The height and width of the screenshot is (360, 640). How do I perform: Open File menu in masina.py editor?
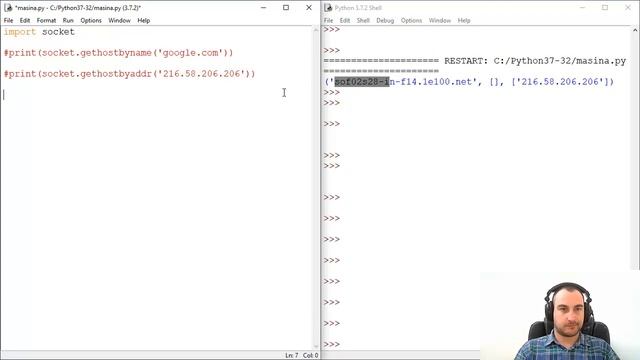(9, 20)
